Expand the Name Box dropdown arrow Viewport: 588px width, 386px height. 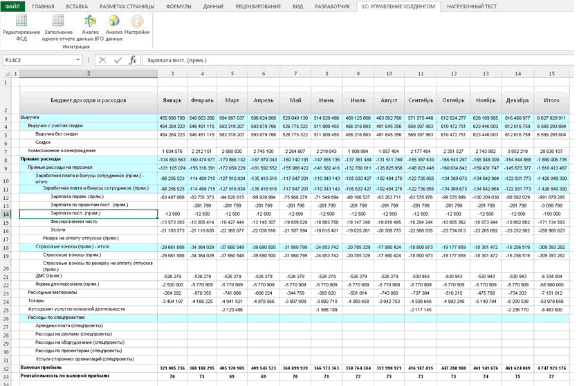79,60
